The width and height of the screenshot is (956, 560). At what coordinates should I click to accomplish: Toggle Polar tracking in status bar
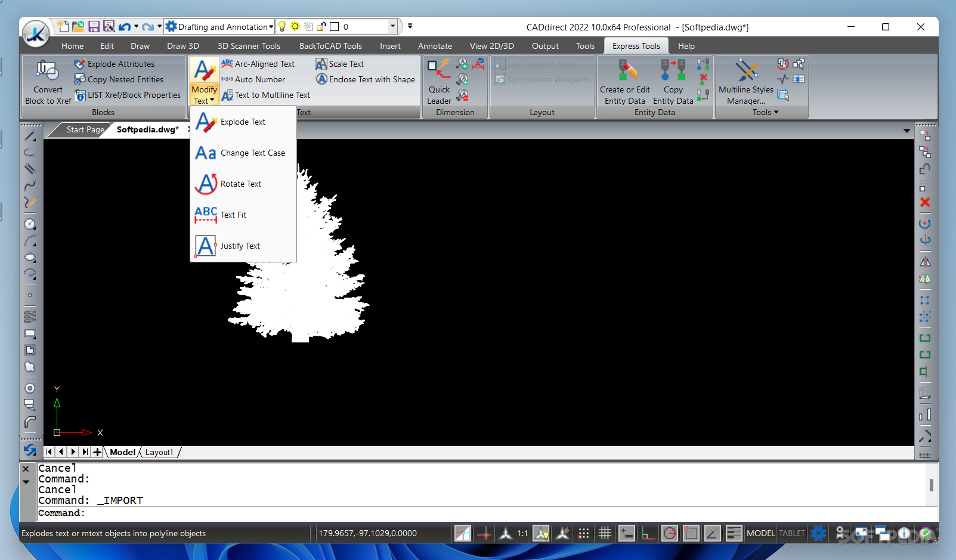(670, 533)
